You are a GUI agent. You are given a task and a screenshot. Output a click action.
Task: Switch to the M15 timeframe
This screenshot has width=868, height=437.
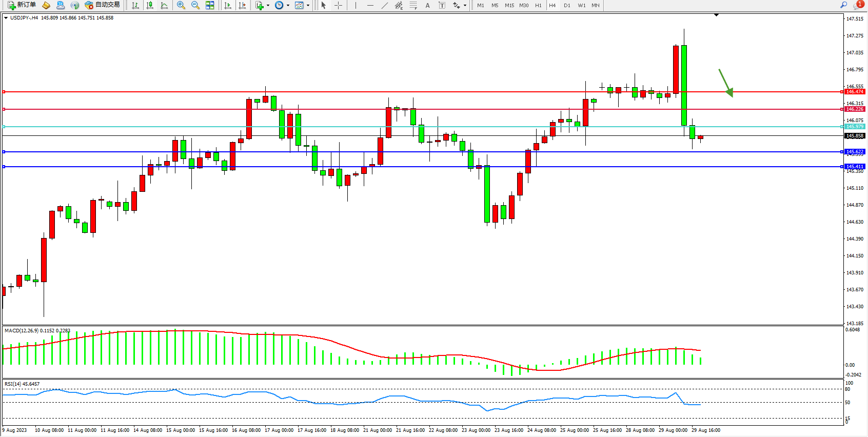pos(509,5)
